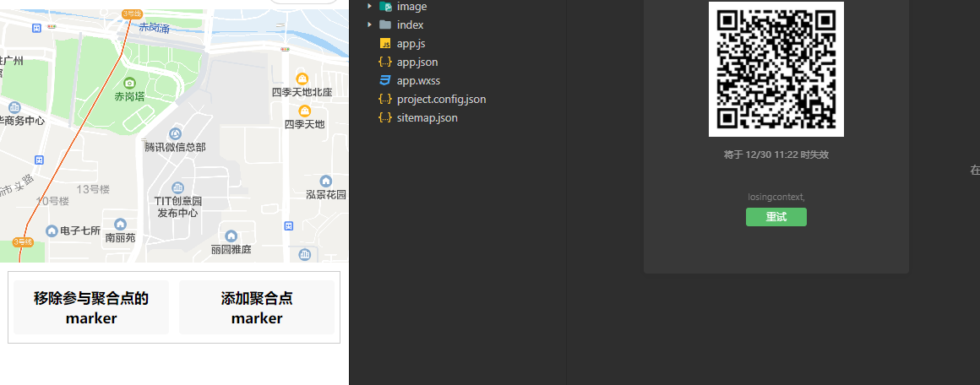The image size is (980, 385).
Task: Click the app.js JS file icon
Action: tap(385, 43)
